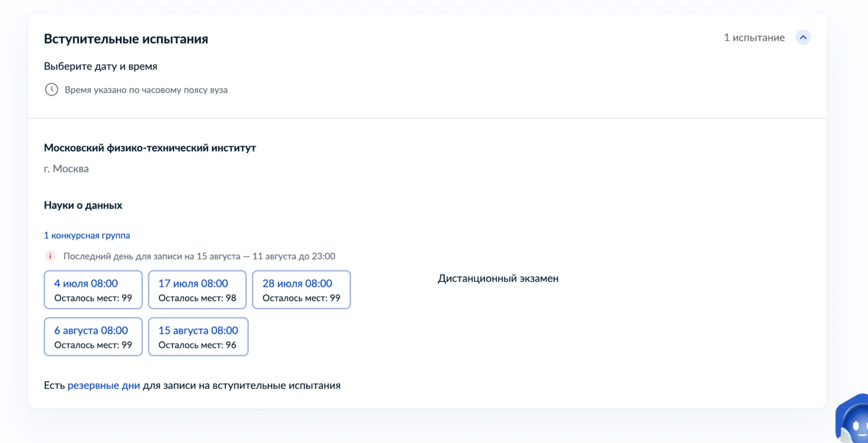The height and width of the screenshot is (443, 868).
Task: Click the 1 испытание counter text
Action: point(754,38)
